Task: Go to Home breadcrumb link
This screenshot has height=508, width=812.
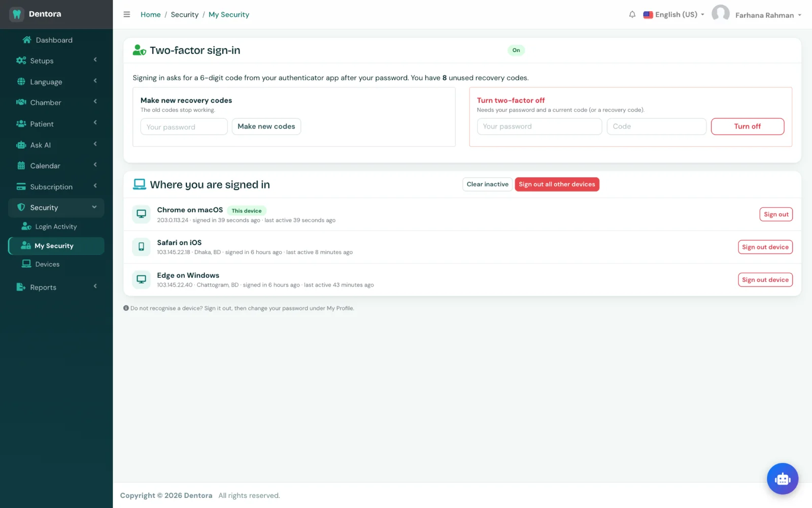Action: (150, 14)
